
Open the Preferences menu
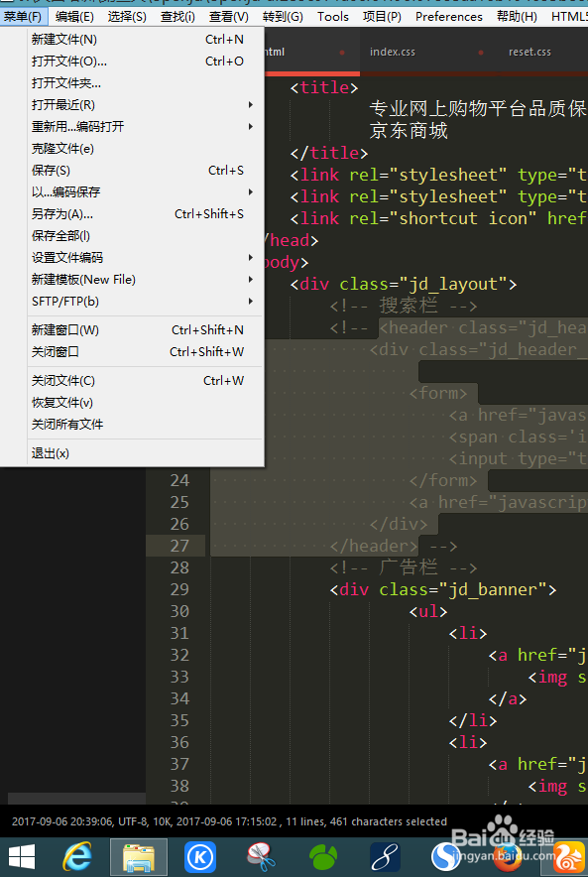point(449,16)
